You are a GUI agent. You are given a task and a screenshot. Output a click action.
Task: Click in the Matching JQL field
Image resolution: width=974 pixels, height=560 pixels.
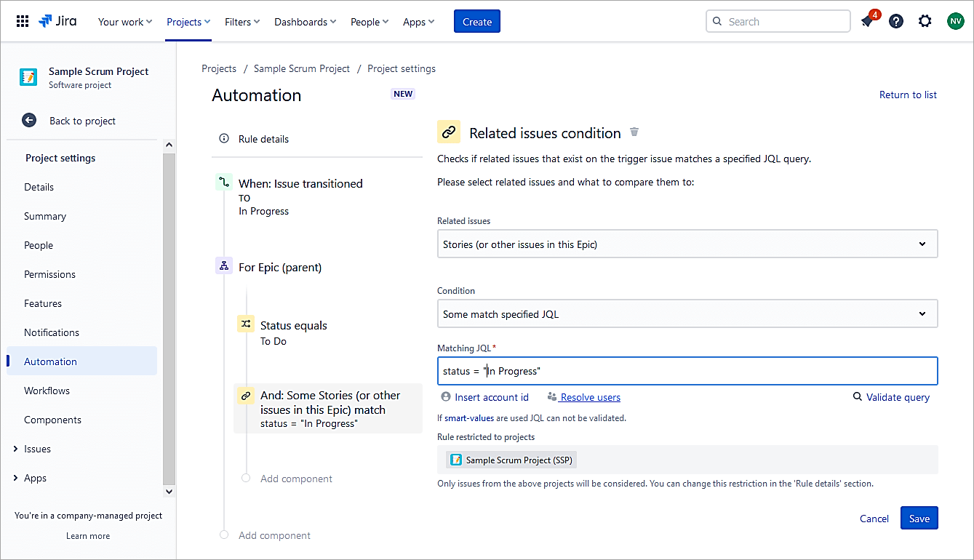point(687,371)
